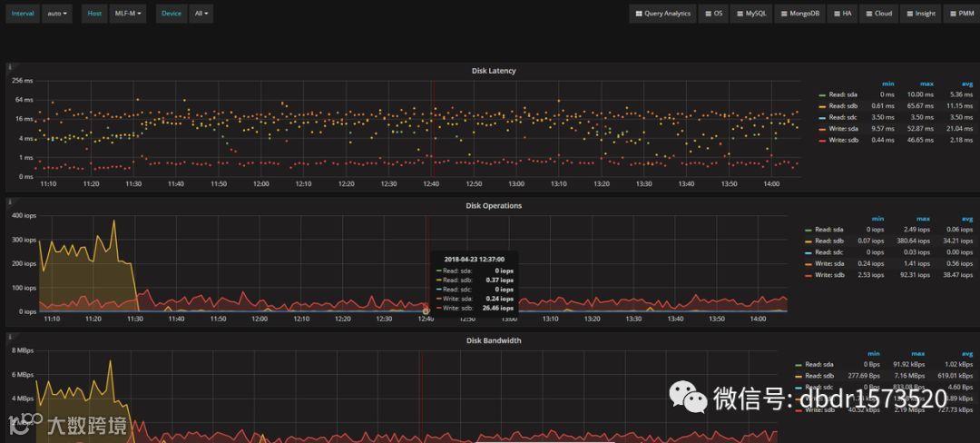Open orange color swatch for Disk Operations Write: sda
The width and height of the screenshot is (980, 443).
pos(808,263)
